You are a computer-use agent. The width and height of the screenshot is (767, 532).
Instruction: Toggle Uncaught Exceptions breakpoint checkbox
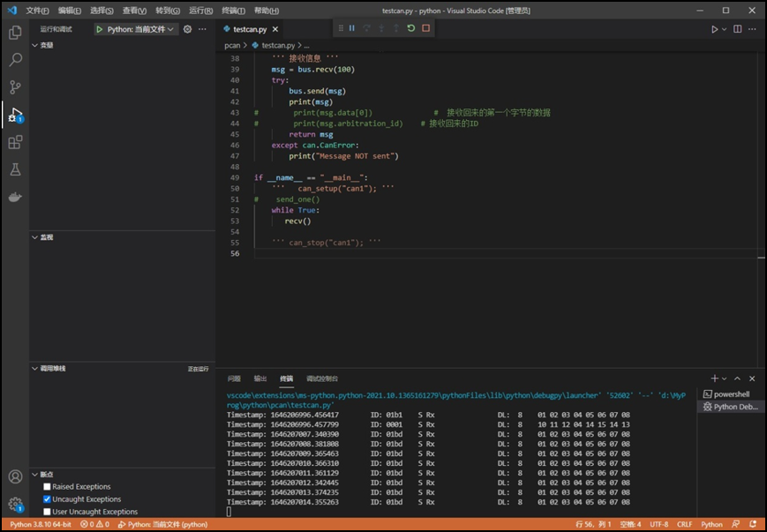coord(47,499)
